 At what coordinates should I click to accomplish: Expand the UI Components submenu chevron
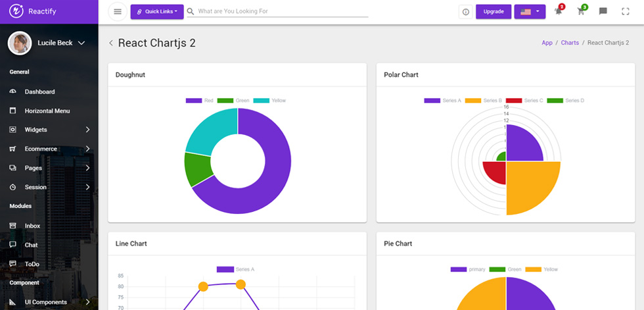tap(87, 302)
